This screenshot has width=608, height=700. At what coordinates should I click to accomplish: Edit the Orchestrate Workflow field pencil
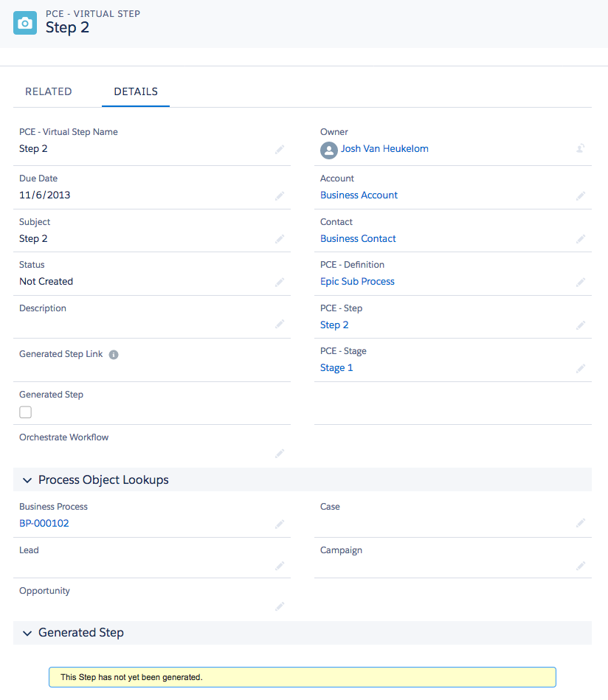point(280,454)
